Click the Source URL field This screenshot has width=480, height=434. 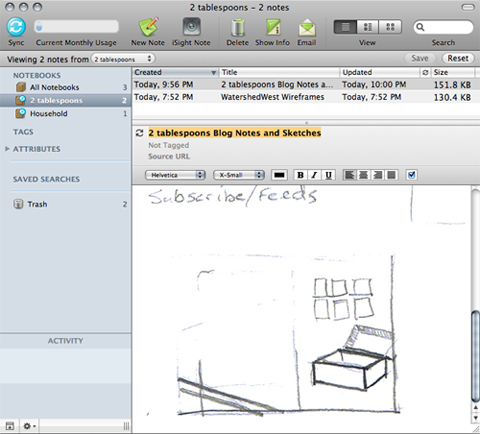point(169,156)
